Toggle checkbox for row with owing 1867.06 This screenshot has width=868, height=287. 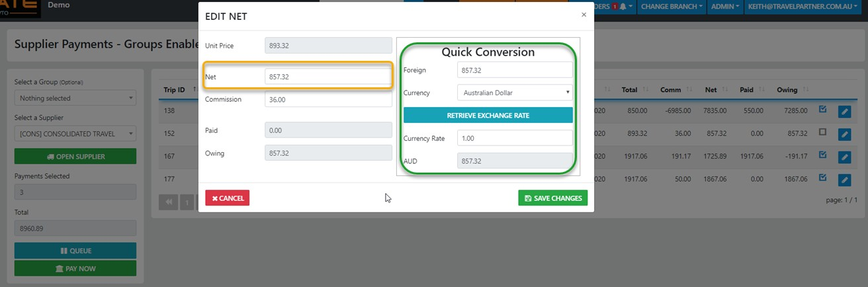point(823,177)
